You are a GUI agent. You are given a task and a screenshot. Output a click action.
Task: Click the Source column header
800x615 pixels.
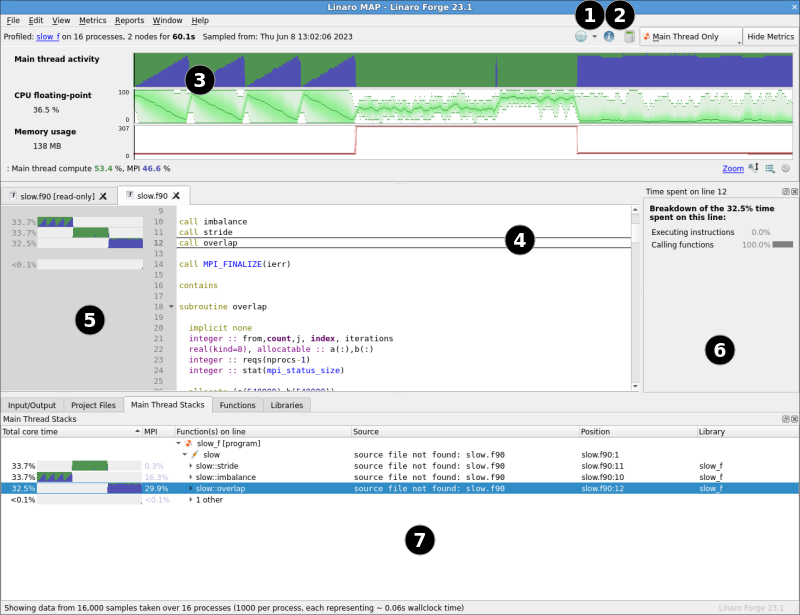click(x=465, y=432)
